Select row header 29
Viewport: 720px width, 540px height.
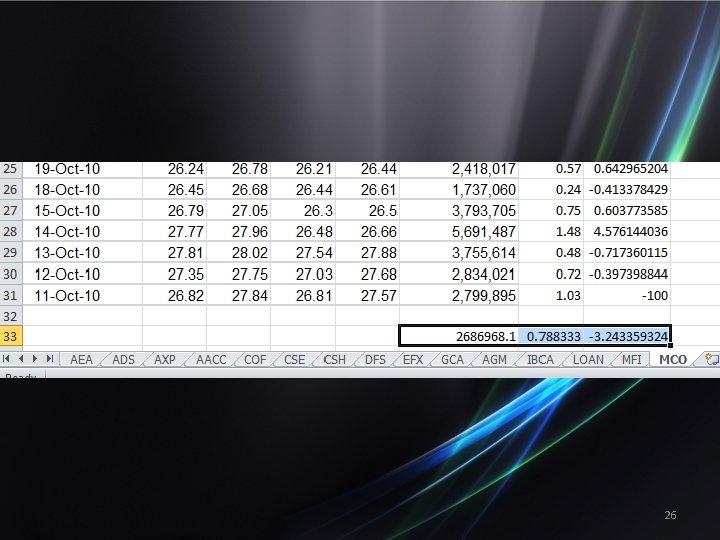point(10,253)
